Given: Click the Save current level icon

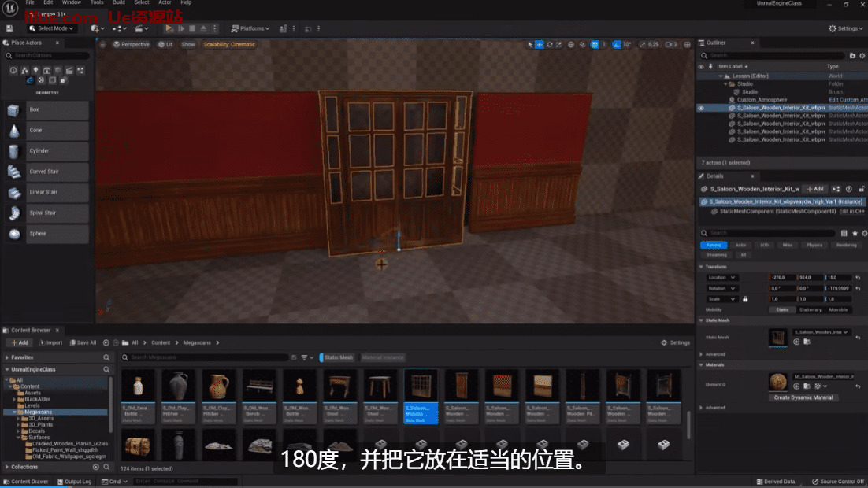Looking at the screenshot, I should click(9, 28).
